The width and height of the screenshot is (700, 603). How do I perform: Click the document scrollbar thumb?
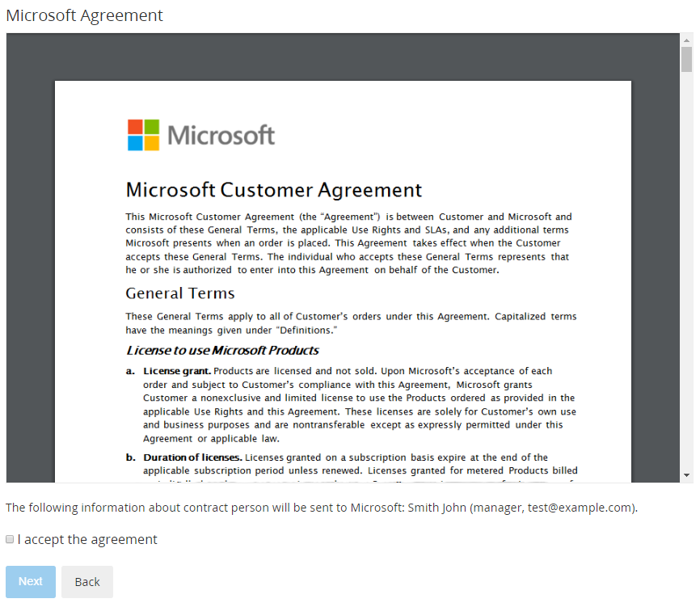[x=686, y=60]
